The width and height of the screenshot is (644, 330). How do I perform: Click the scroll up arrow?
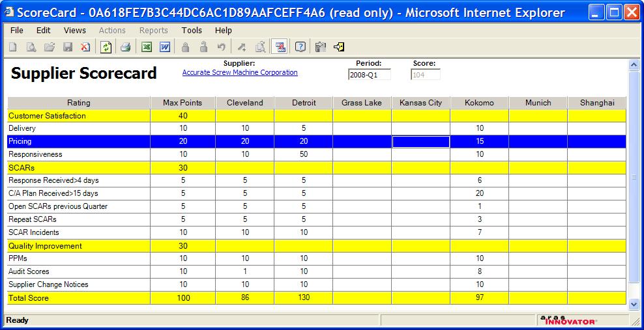click(x=634, y=65)
